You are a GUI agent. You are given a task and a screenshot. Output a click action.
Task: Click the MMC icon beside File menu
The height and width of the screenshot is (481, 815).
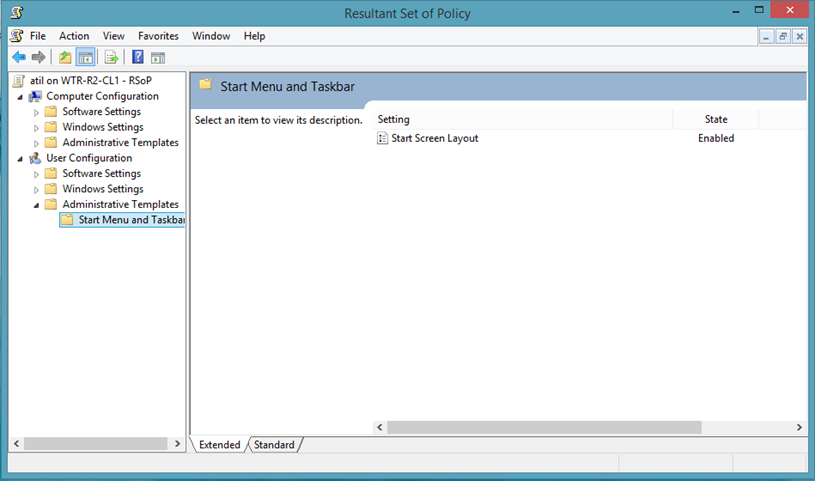(x=17, y=36)
